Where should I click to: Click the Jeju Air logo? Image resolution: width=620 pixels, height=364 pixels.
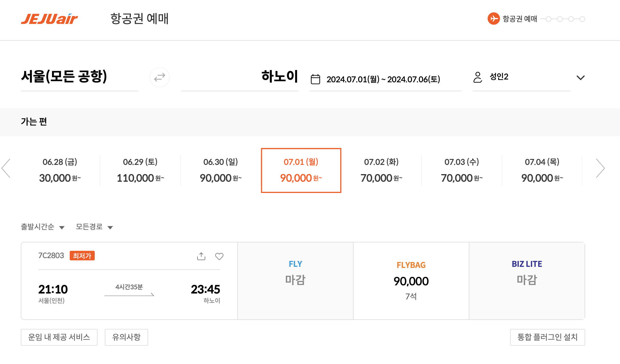tap(49, 19)
